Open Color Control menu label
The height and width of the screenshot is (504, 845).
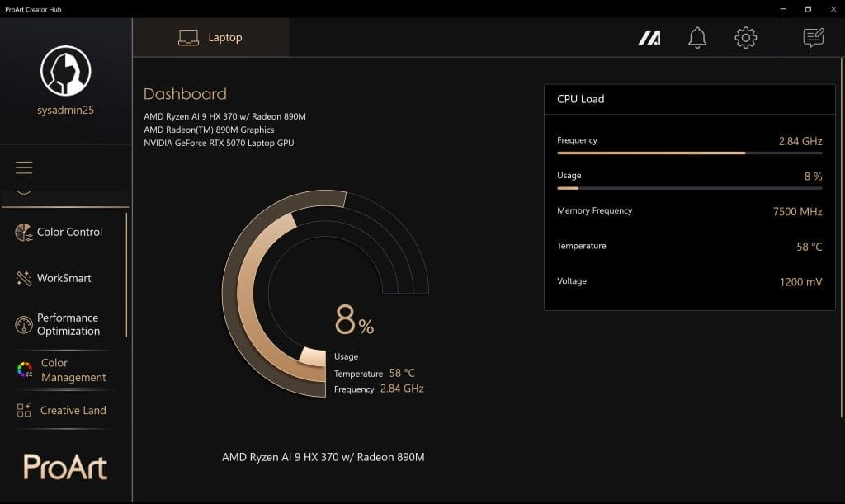pyautogui.click(x=69, y=232)
